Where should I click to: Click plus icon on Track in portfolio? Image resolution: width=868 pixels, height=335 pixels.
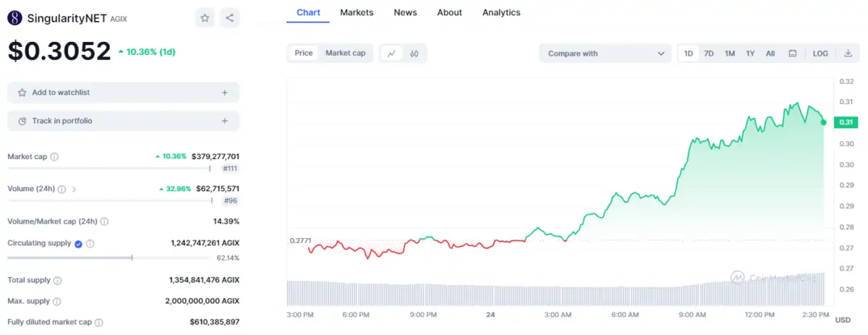225,121
